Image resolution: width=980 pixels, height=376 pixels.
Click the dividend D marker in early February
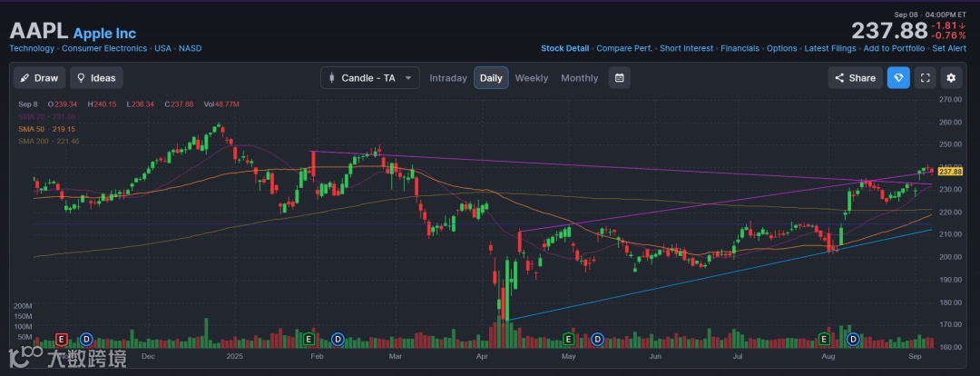(x=338, y=339)
